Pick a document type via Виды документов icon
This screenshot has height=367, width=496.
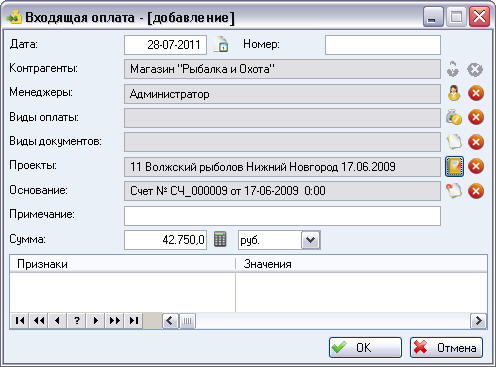click(x=454, y=142)
